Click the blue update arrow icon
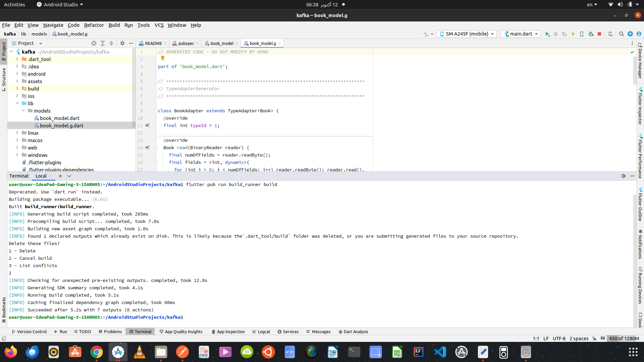This screenshot has height=362, width=644. click(630, 34)
